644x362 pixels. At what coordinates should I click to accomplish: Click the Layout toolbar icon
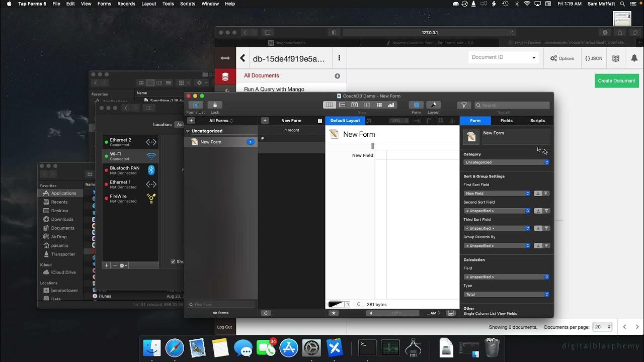(x=434, y=105)
